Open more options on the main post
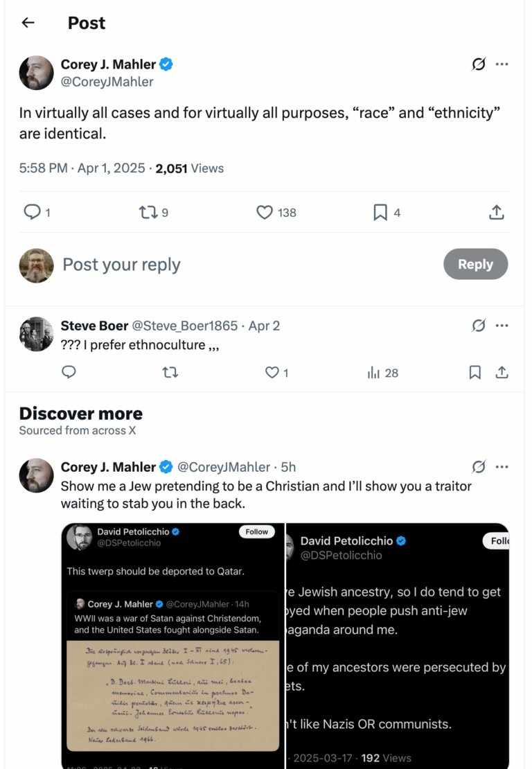 coord(502,64)
